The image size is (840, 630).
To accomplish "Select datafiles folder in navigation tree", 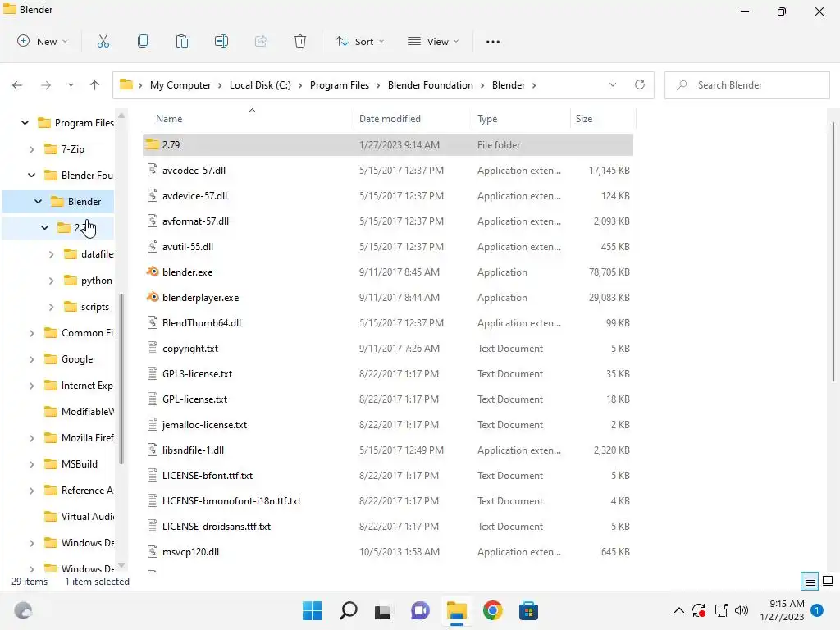I will (89, 254).
